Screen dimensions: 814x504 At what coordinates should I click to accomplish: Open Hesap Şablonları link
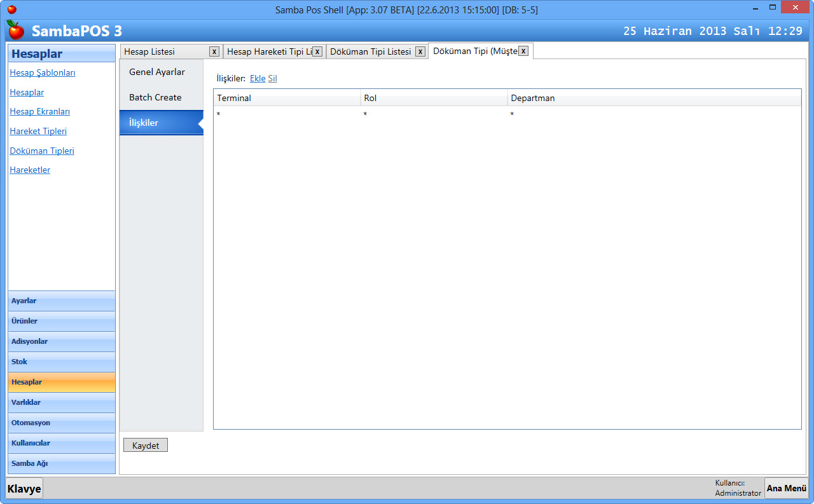click(x=43, y=72)
